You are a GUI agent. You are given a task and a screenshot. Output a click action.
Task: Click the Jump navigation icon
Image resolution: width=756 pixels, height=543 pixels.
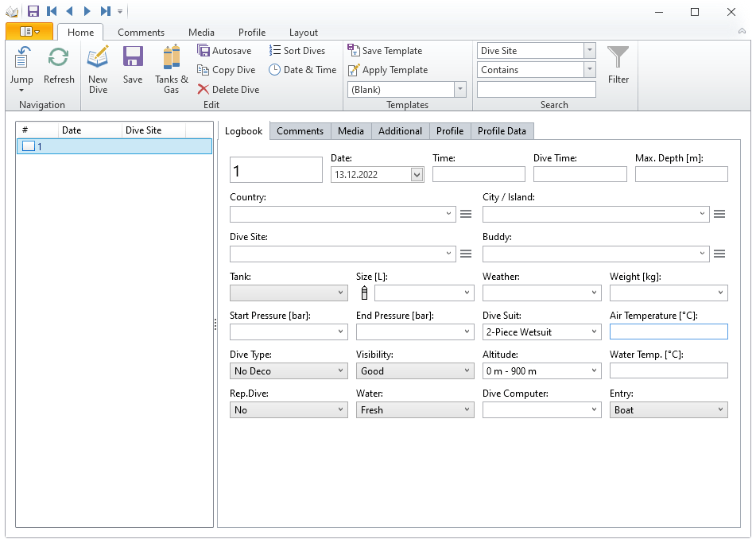(21, 58)
